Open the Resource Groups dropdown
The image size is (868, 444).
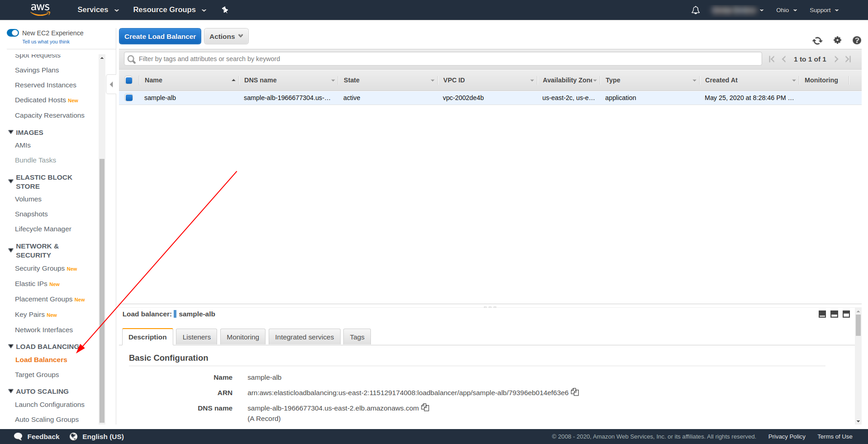(x=170, y=10)
